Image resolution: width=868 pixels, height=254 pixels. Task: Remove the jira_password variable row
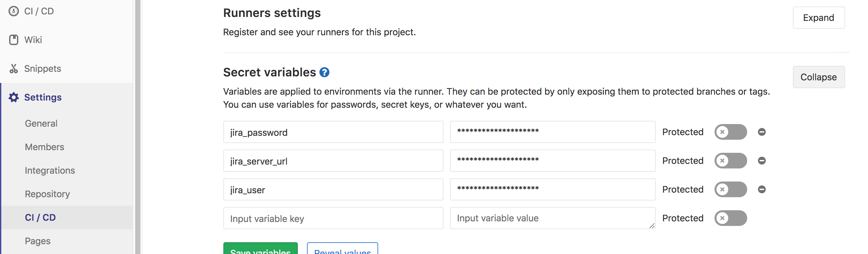pos(762,132)
